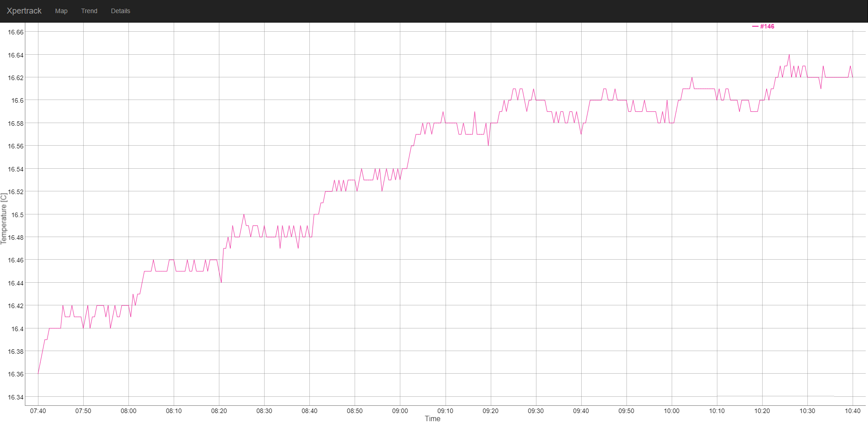Viewport: 868px width, 423px height.
Task: Click the 09:00 tick label on time axis
Action: click(x=400, y=411)
